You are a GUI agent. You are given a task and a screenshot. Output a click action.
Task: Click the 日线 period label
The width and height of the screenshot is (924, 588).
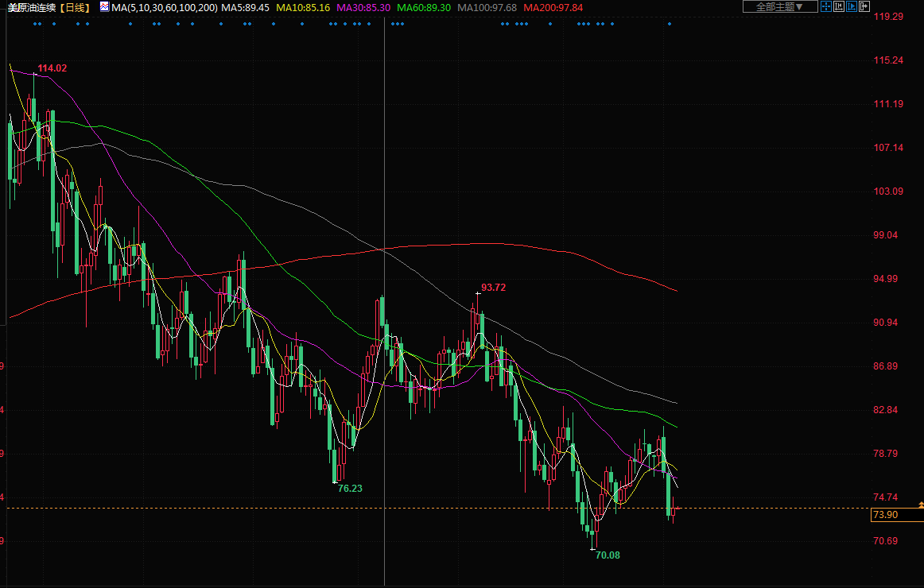76,7
